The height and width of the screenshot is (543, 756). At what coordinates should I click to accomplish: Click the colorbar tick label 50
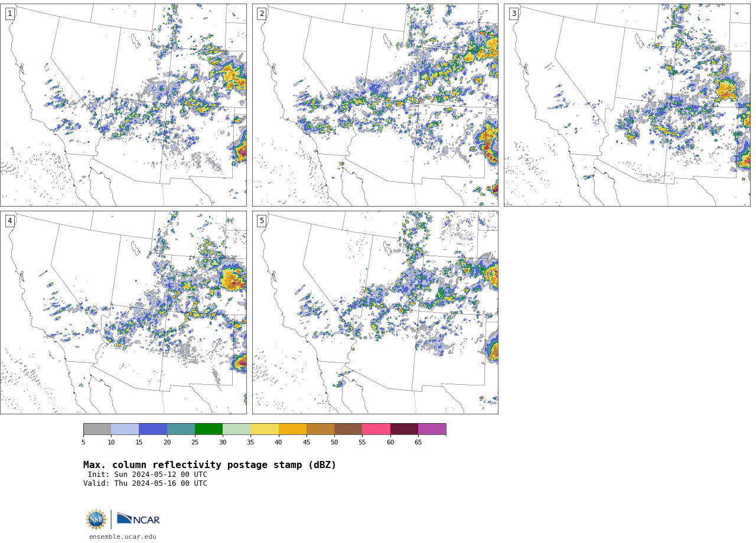[x=334, y=442]
